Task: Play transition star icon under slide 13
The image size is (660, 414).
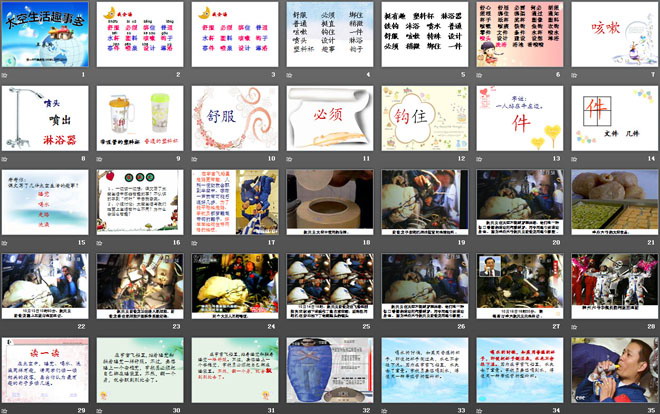Action: (479, 159)
